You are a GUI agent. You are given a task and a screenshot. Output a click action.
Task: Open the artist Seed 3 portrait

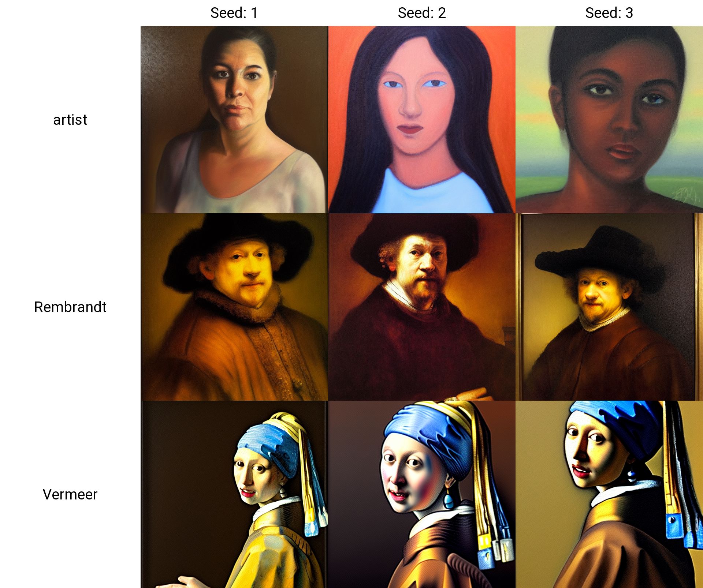(x=609, y=120)
